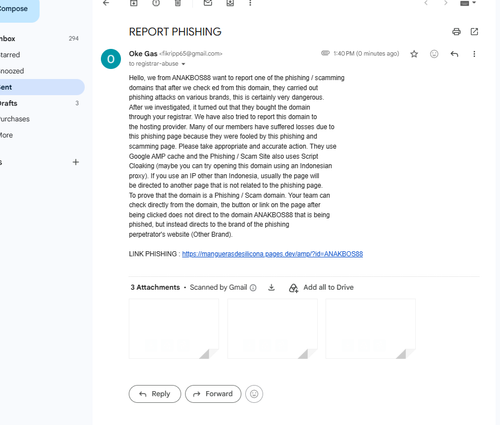Screen dimensions: 500x425
Task: Show details for "to registrar-abuse"
Action: coord(183,64)
